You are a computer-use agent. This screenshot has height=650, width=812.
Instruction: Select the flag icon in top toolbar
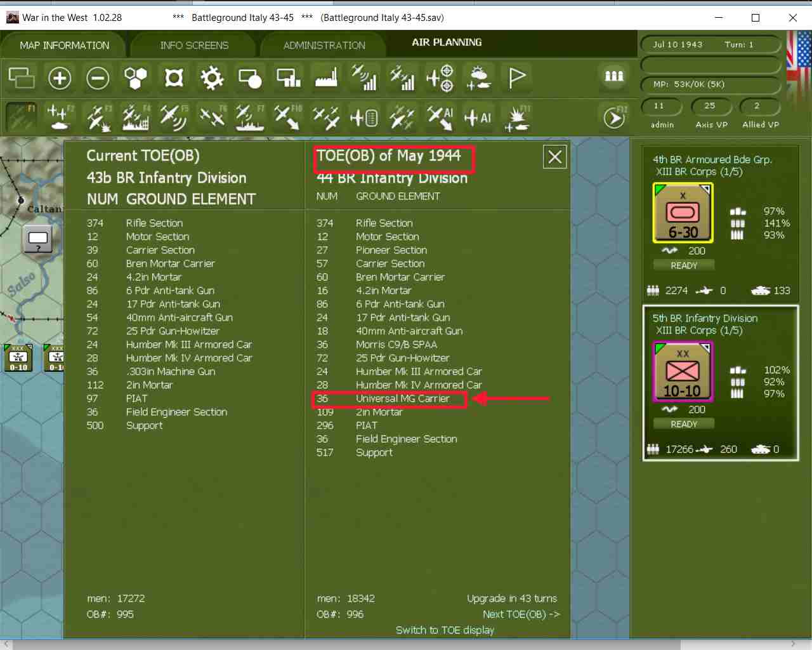pyautogui.click(x=516, y=78)
